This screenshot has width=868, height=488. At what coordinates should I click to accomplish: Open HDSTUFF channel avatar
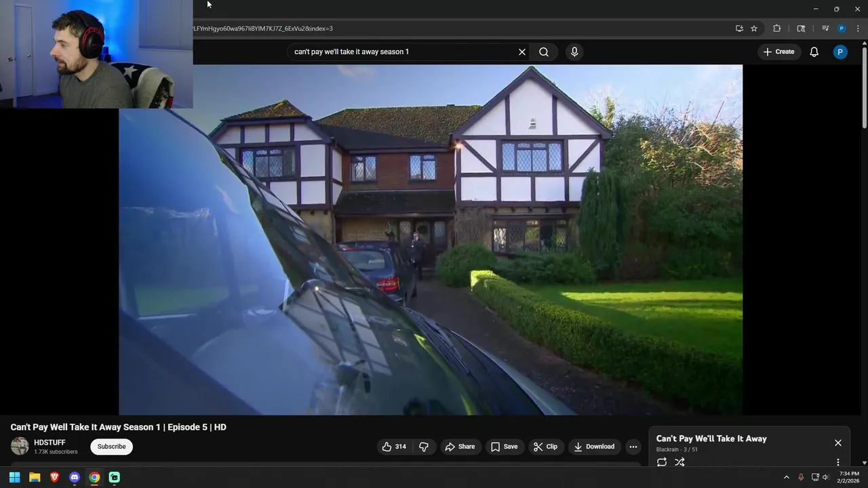(20, 446)
